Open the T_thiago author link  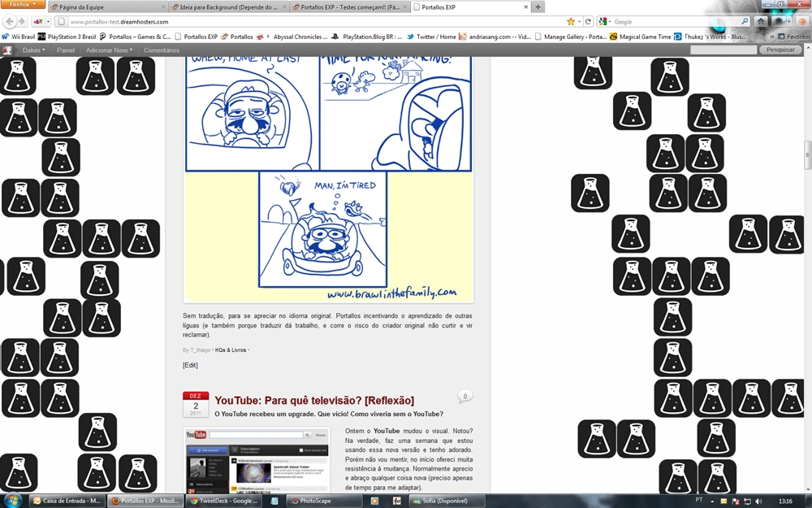[201, 350]
